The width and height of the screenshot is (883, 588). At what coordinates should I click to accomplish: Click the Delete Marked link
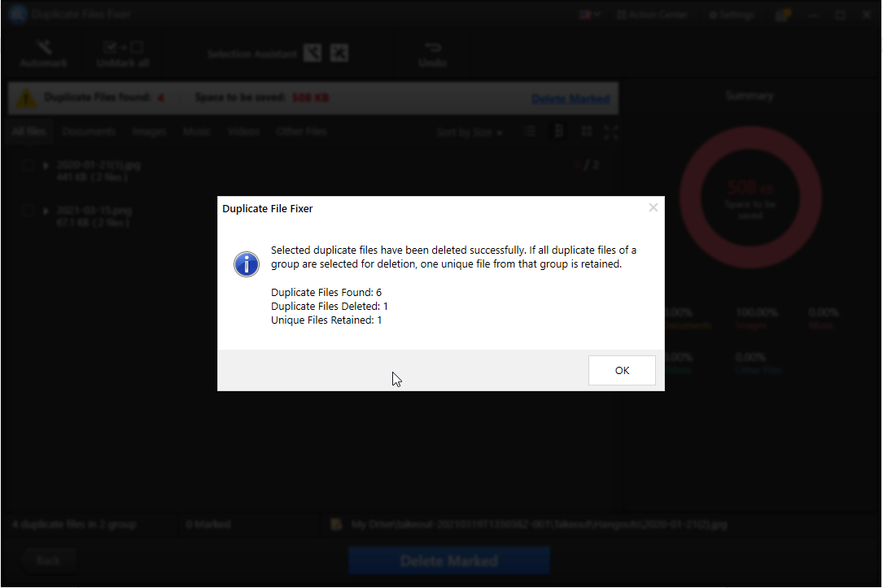click(x=570, y=99)
